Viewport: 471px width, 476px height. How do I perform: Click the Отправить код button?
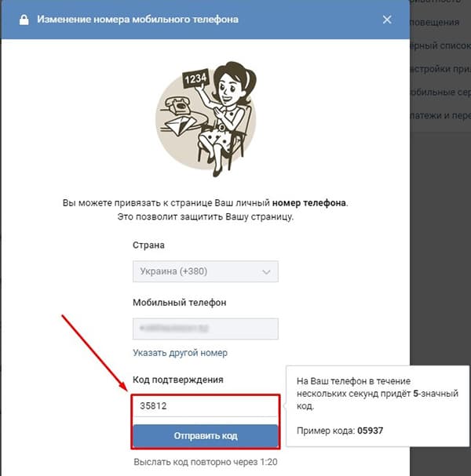(206, 436)
